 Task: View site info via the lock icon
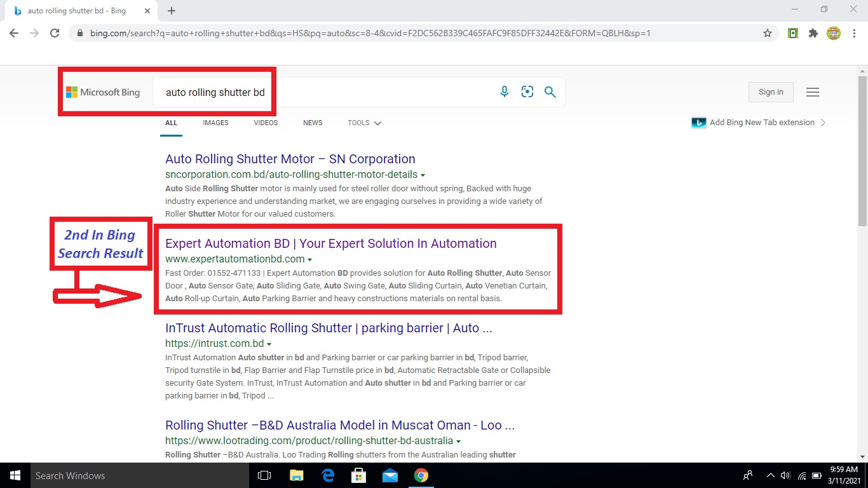pyautogui.click(x=80, y=33)
